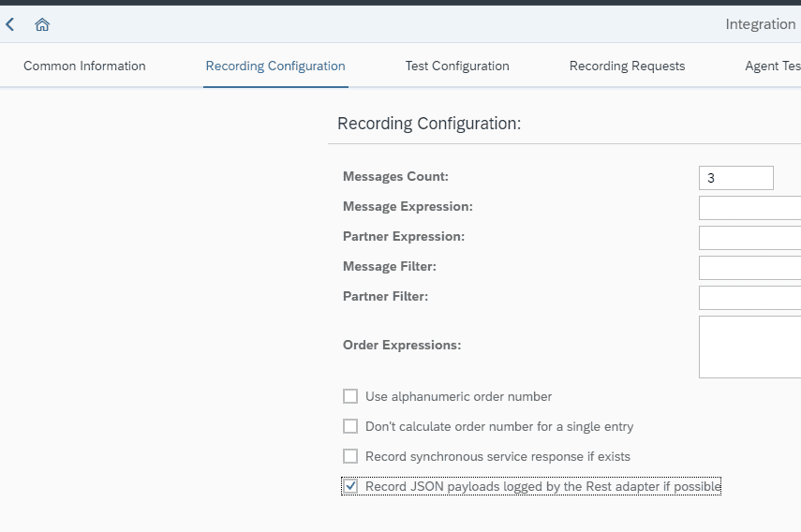The width and height of the screenshot is (801, 532).
Task: Focus the Message Expression field
Action: click(x=749, y=208)
